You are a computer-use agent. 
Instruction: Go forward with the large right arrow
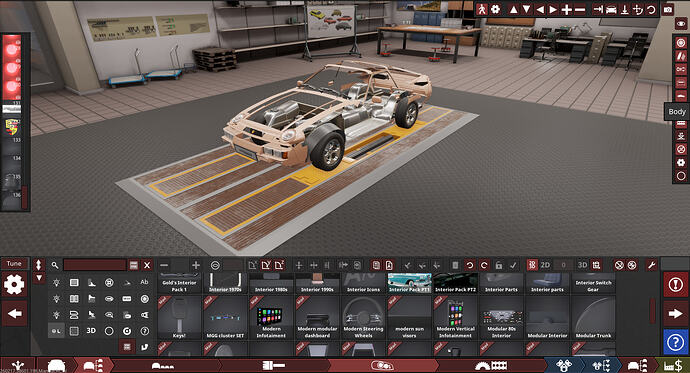pos(675,314)
